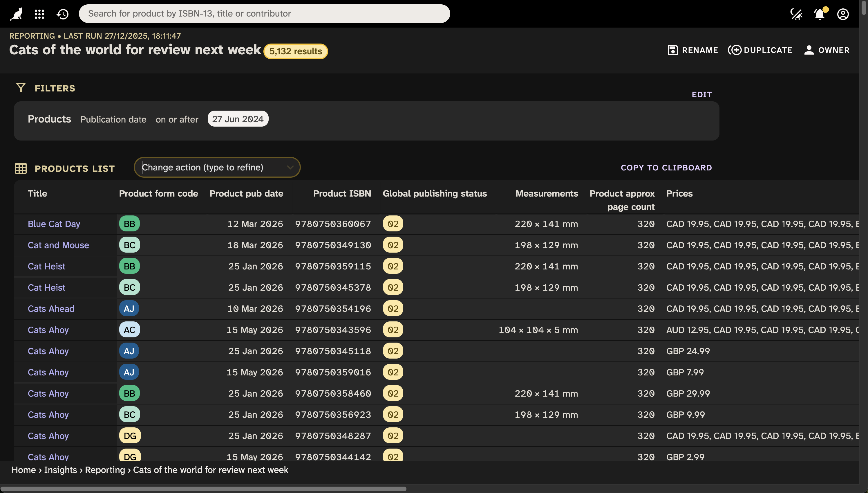This screenshot has width=868, height=493.
Task: Click Home in the breadcrumb trail
Action: 23,470
